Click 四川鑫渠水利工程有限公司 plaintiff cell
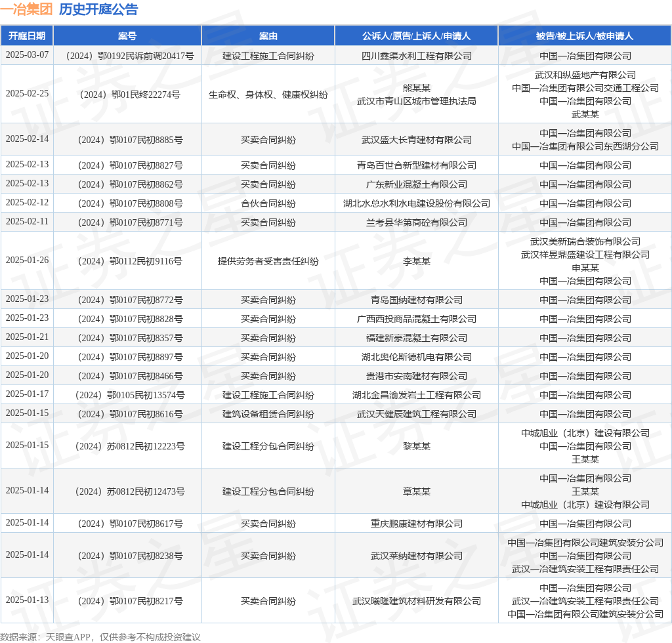 click(416, 56)
